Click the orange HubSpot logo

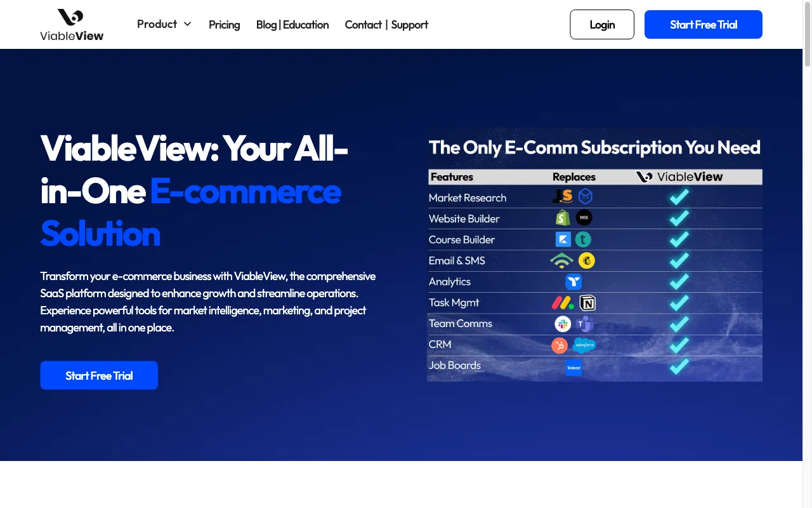pos(560,345)
